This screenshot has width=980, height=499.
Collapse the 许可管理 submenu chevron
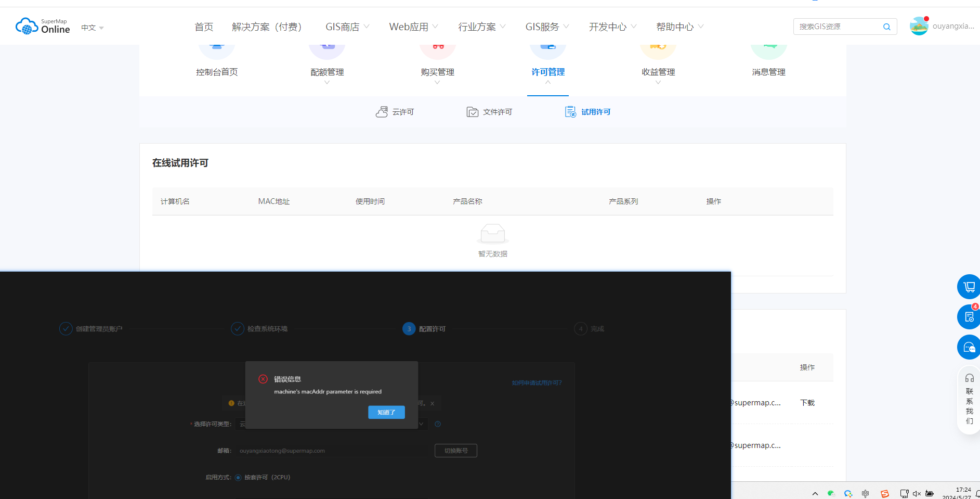(548, 82)
